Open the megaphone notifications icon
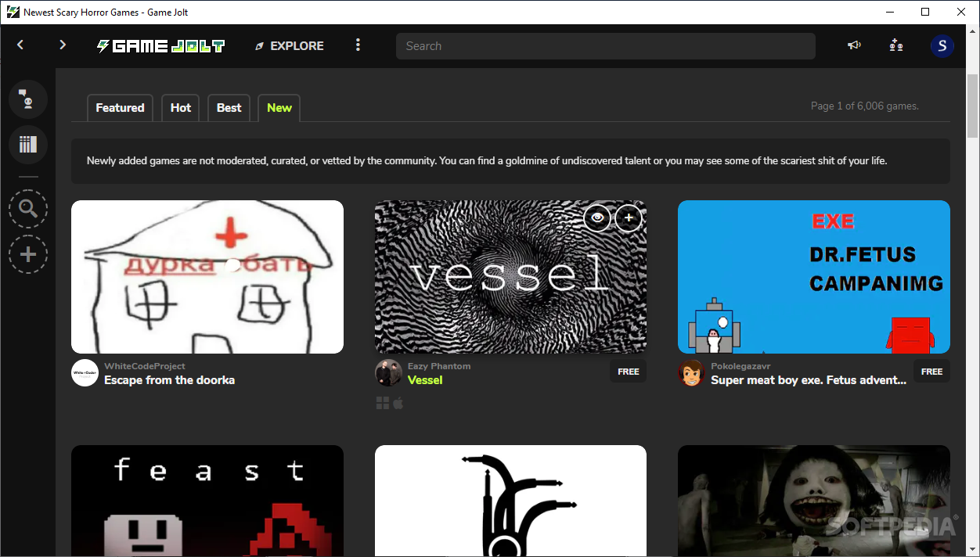Viewport: 980px width, 557px height. click(854, 45)
